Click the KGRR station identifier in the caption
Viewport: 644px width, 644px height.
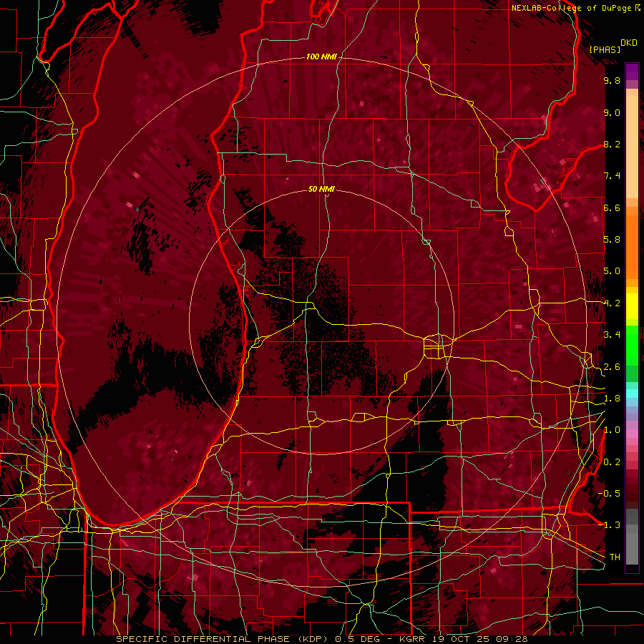[414, 639]
